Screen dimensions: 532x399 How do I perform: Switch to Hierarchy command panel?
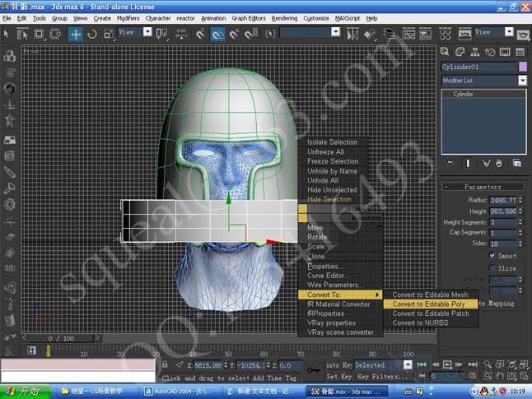click(x=475, y=52)
